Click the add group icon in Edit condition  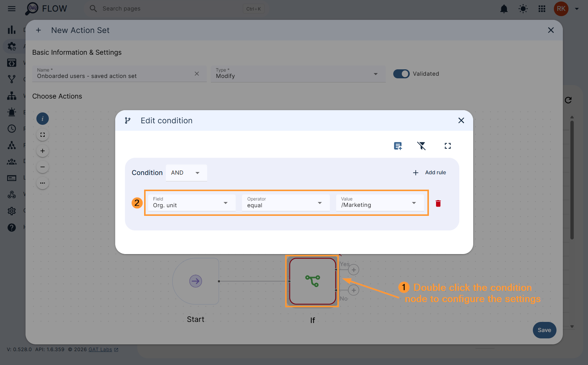(x=398, y=146)
